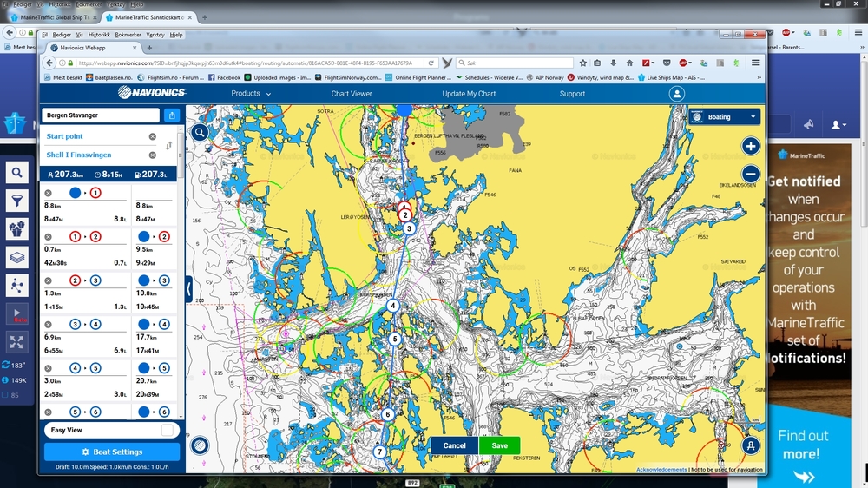Open MarineTraffic density network icon
Screen dimensions: 868x488
16,286
